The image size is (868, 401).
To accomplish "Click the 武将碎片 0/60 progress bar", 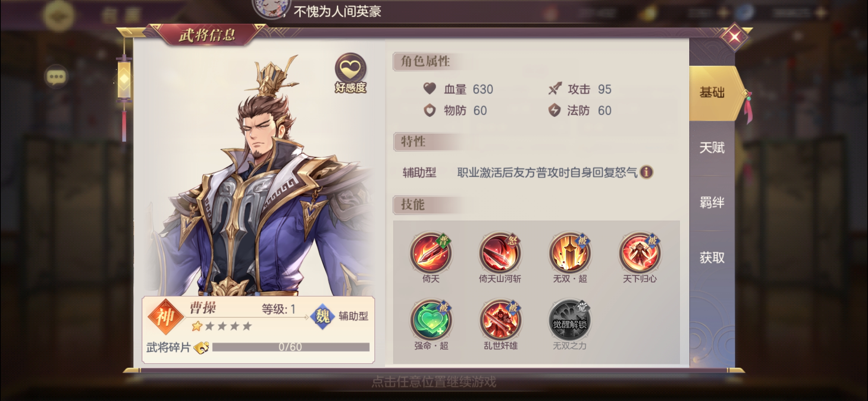I will [x=290, y=347].
